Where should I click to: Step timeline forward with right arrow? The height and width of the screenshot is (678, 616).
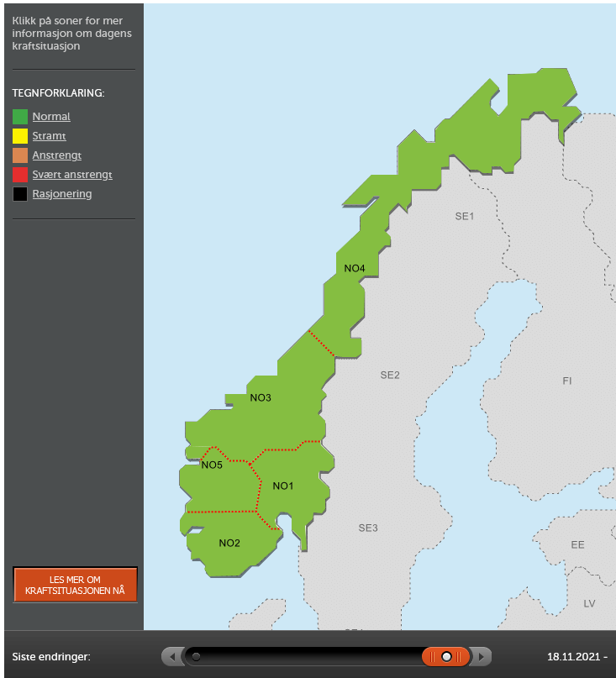481,657
